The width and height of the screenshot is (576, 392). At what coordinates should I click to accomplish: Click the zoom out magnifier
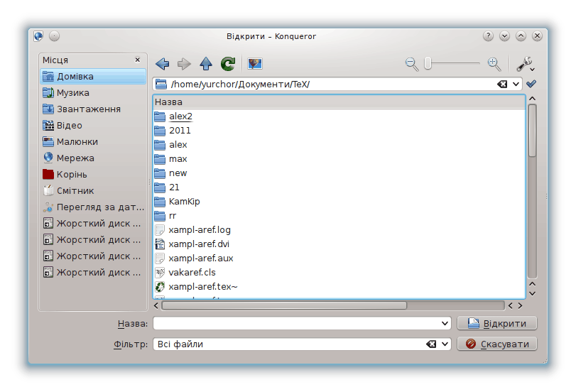click(412, 64)
